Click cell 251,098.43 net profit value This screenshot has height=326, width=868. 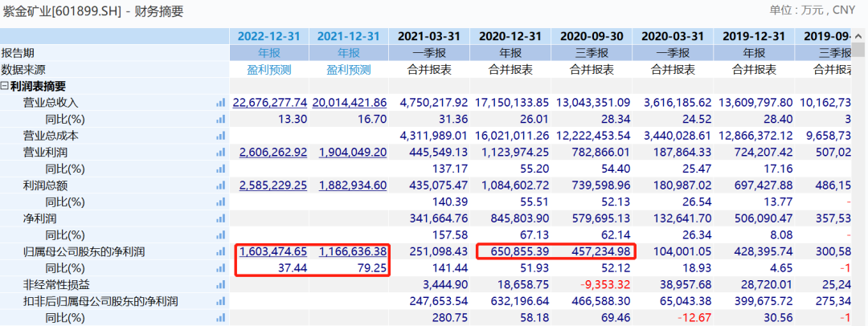(x=438, y=252)
